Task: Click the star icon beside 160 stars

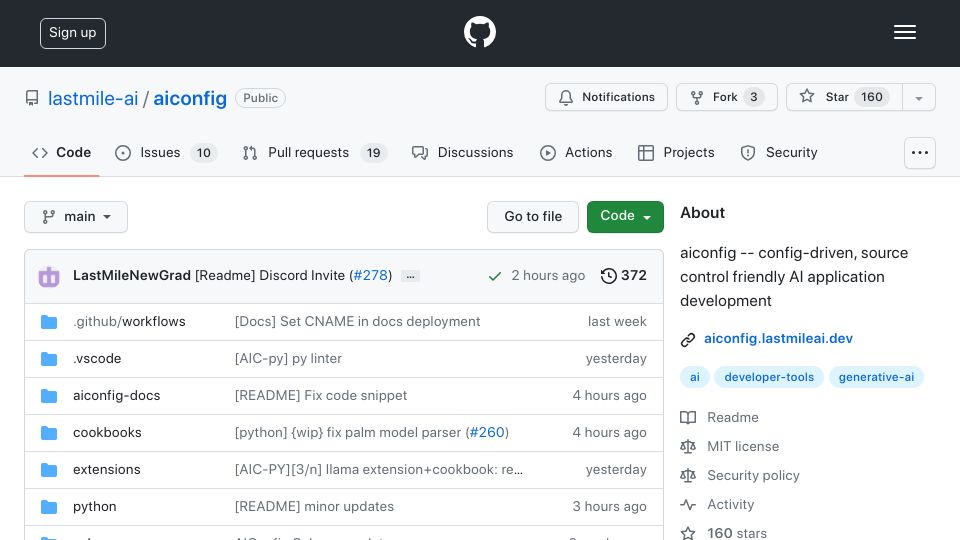Action: 688,533
